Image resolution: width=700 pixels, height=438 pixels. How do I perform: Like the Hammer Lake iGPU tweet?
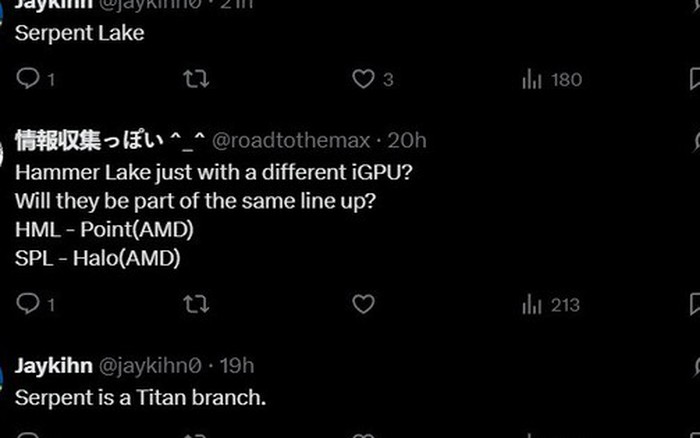tap(364, 304)
